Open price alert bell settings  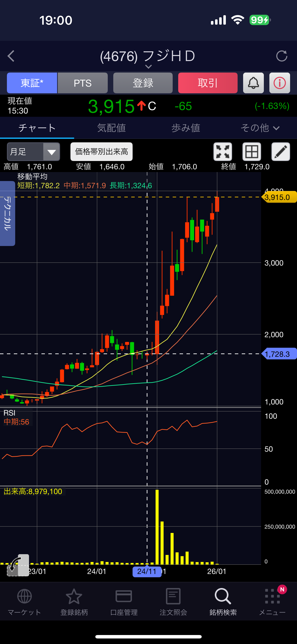click(x=253, y=83)
